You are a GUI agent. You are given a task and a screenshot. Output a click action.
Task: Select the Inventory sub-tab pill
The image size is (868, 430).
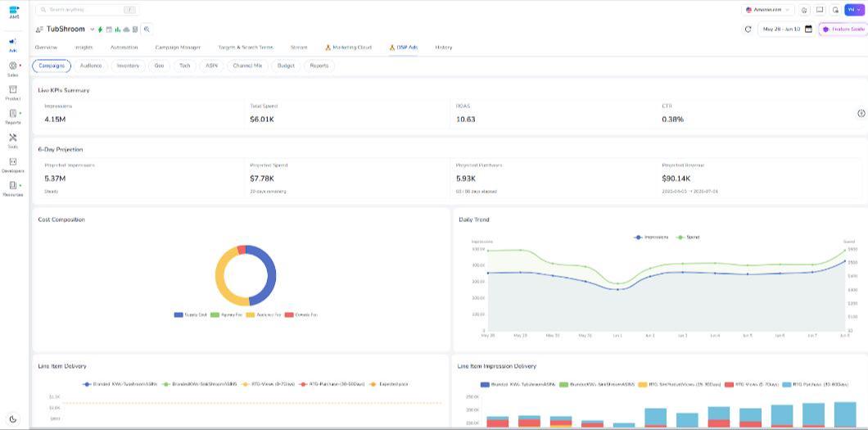[x=128, y=66]
